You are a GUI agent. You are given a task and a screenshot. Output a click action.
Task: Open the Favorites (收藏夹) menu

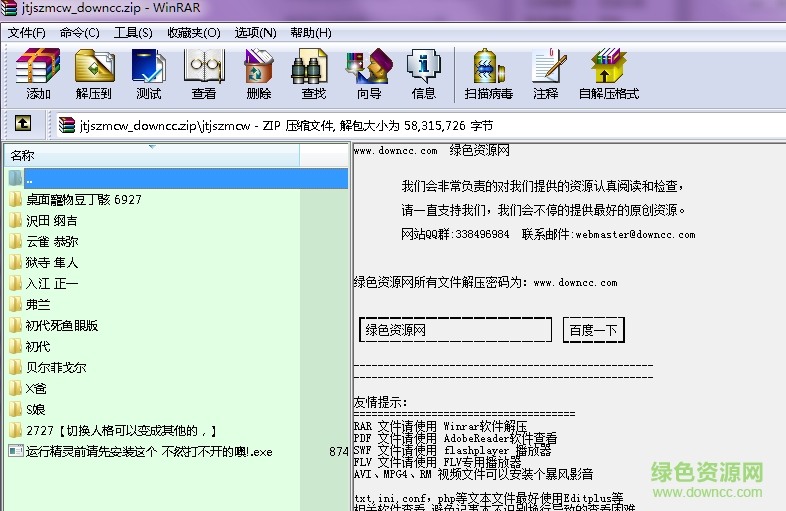194,33
